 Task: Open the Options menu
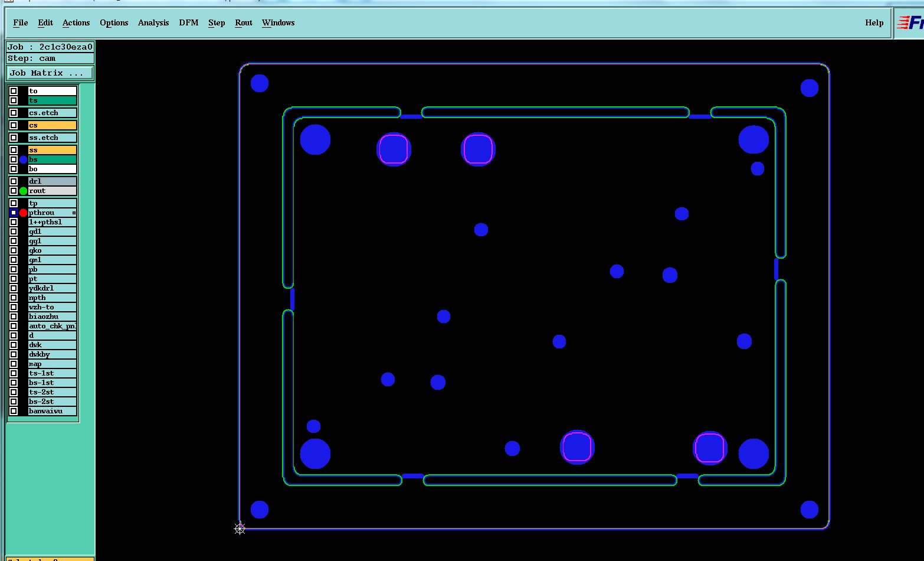point(114,22)
